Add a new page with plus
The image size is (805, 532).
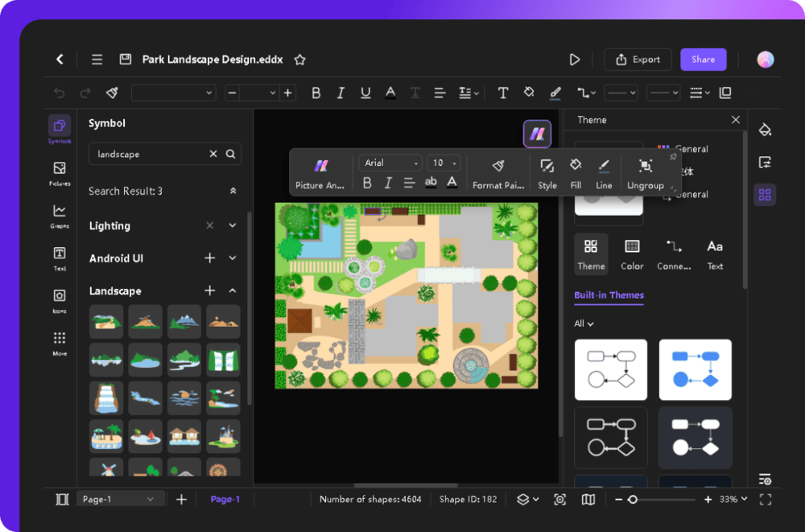click(181, 499)
